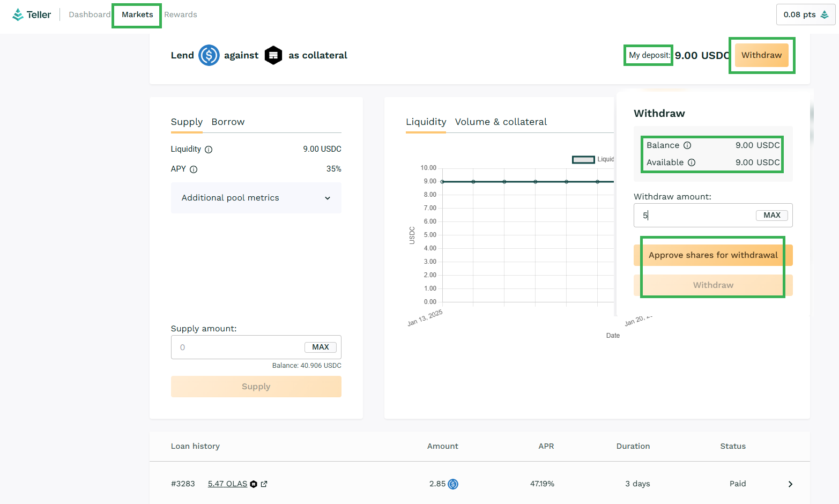
Task: Open the Dashboard page
Action: pos(89,14)
